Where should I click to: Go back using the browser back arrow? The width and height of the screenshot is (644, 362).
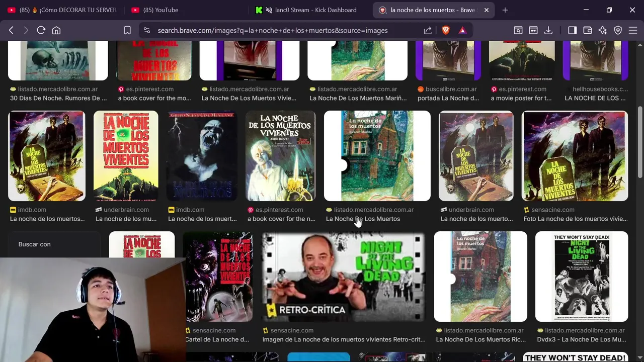11,30
